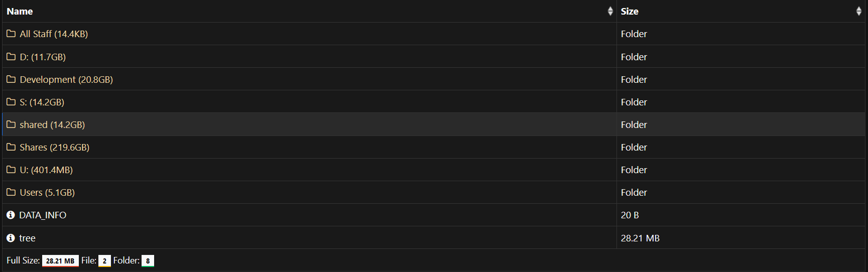Image resolution: width=868 pixels, height=272 pixels.
Task: Click the 28.21 MB full size badge
Action: coord(60,261)
